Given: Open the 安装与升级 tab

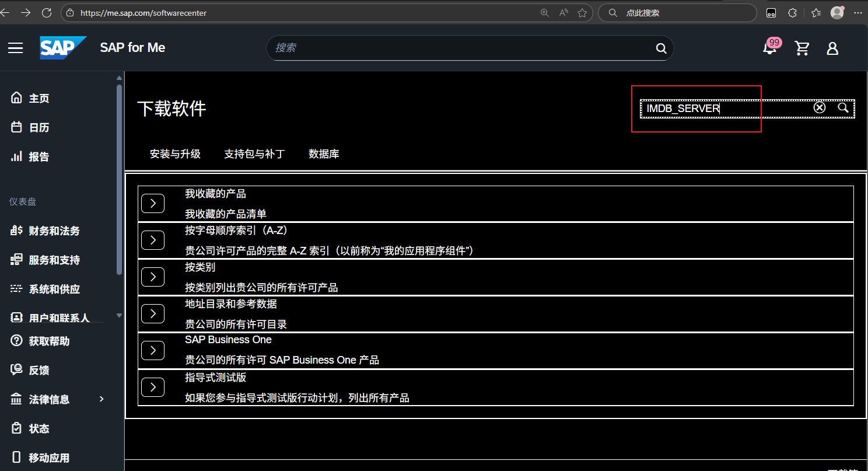Looking at the screenshot, I should tap(175, 154).
